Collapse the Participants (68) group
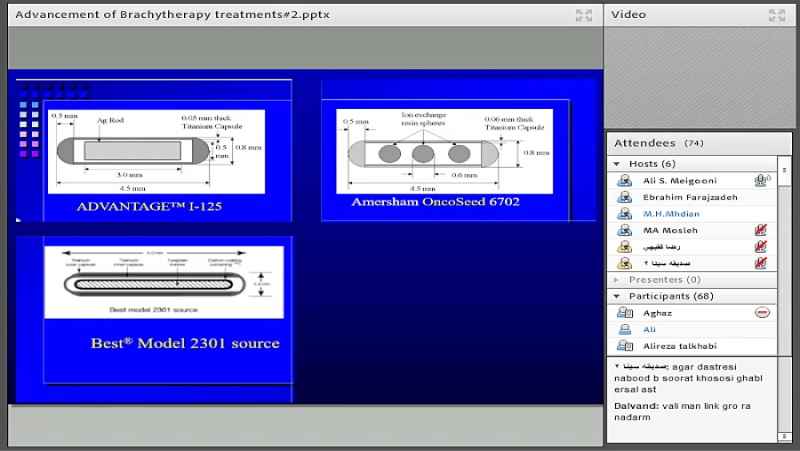The height and width of the screenshot is (451, 800). (616, 297)
